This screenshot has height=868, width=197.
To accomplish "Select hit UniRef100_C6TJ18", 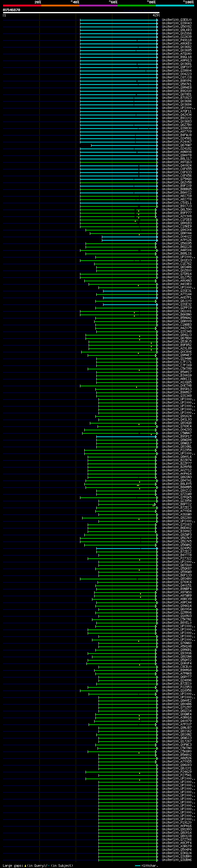I will 176,78.
